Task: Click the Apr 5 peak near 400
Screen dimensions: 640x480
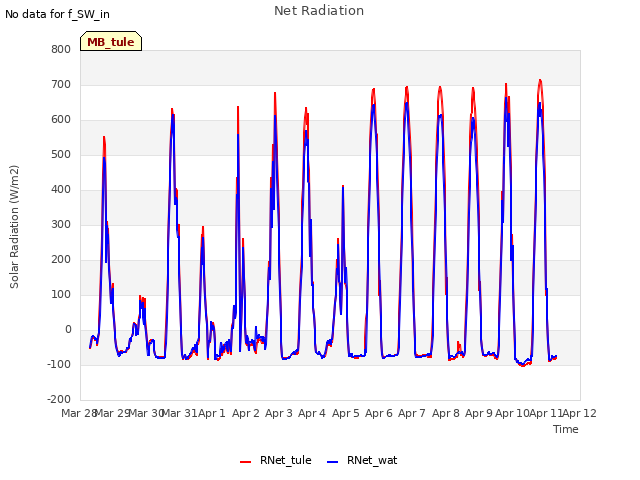Action: coord(343,186)
